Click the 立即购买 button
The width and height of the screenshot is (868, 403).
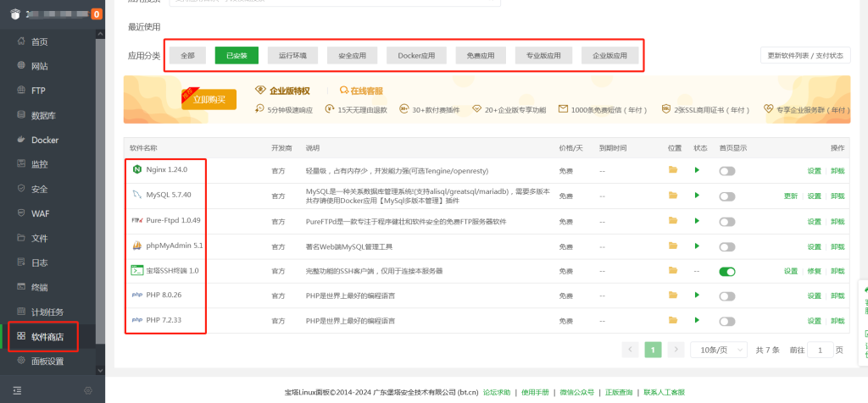(x=209, y=100)
